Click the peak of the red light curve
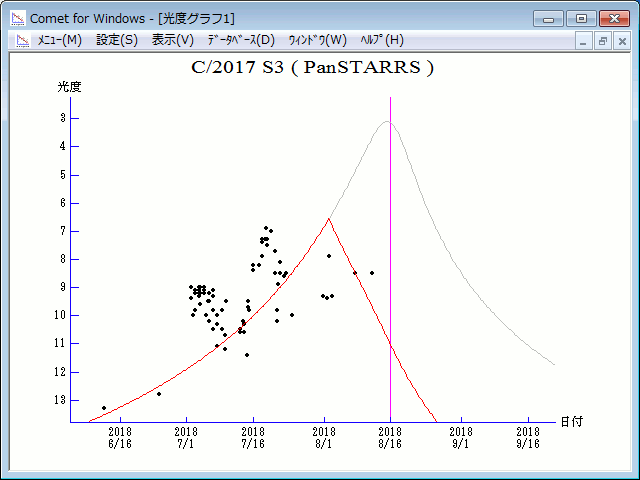The height and width of the screenshot is (480, 640). 328,218
